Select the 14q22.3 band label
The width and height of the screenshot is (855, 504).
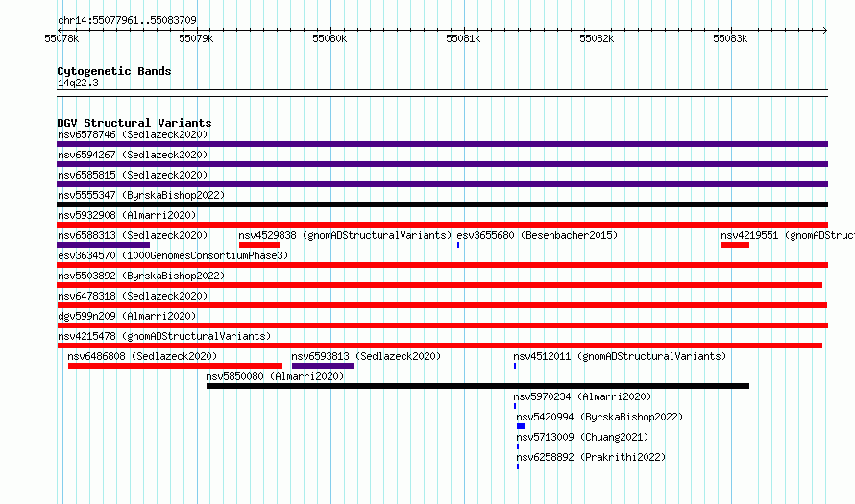point(78,84)
